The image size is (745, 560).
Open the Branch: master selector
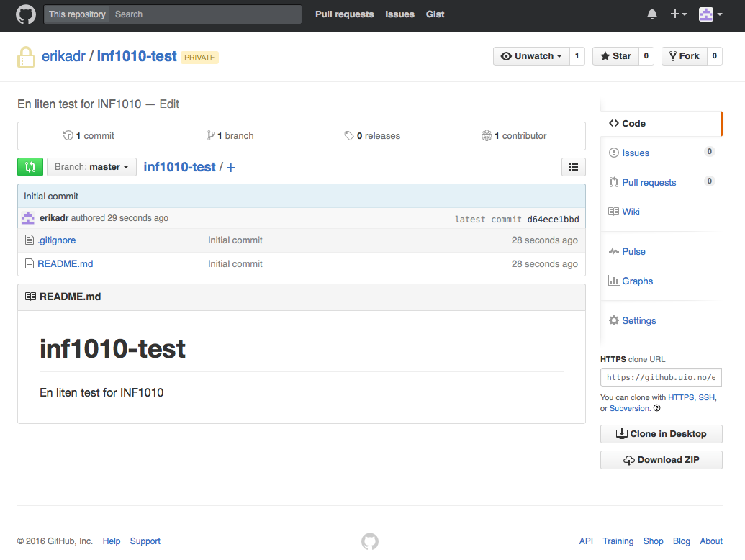[x=91, y=167]
